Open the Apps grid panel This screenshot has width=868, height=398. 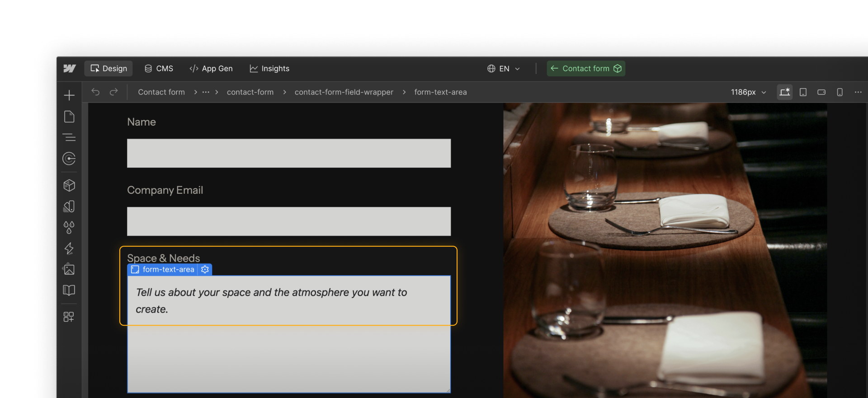(69, 317)
